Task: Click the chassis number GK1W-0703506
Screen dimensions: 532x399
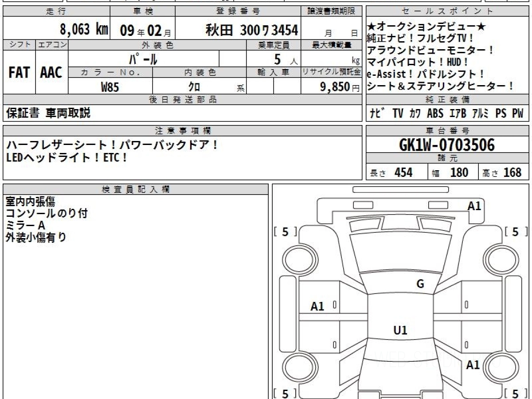Action: [x=447, y=145]
